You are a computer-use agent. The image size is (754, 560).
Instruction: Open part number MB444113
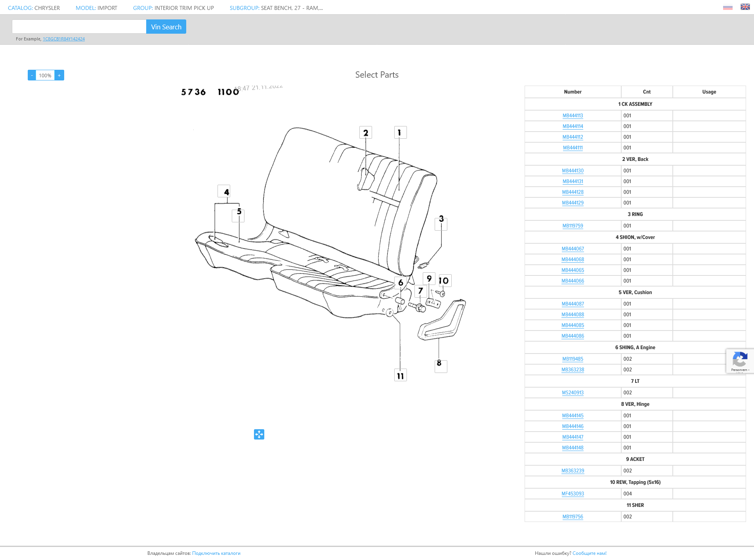(x=573, y=116)
